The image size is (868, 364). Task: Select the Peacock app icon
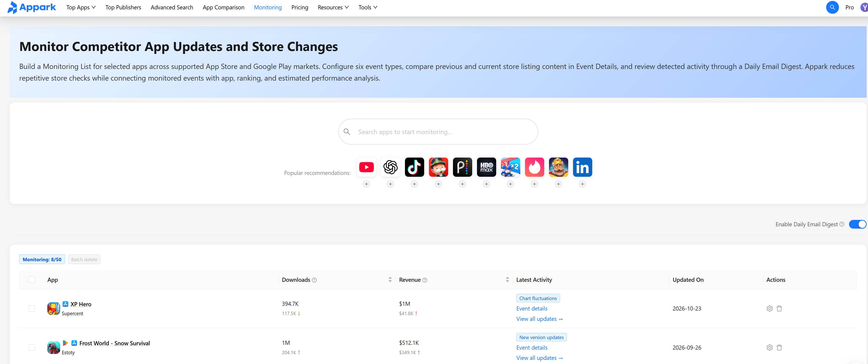(462, 167)
